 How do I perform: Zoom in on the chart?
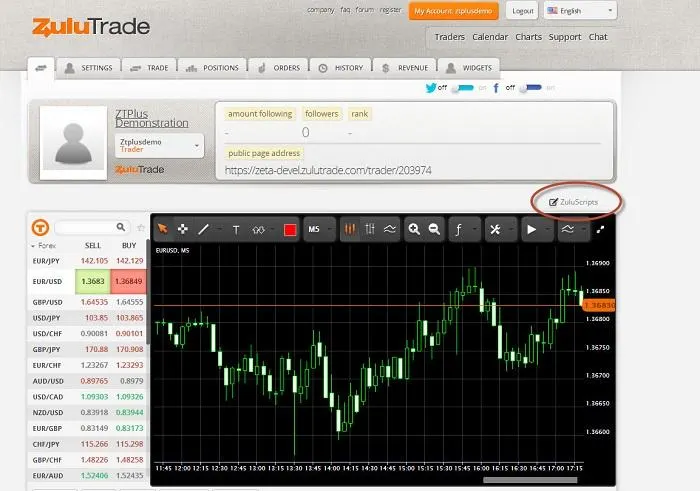[414, 229]
